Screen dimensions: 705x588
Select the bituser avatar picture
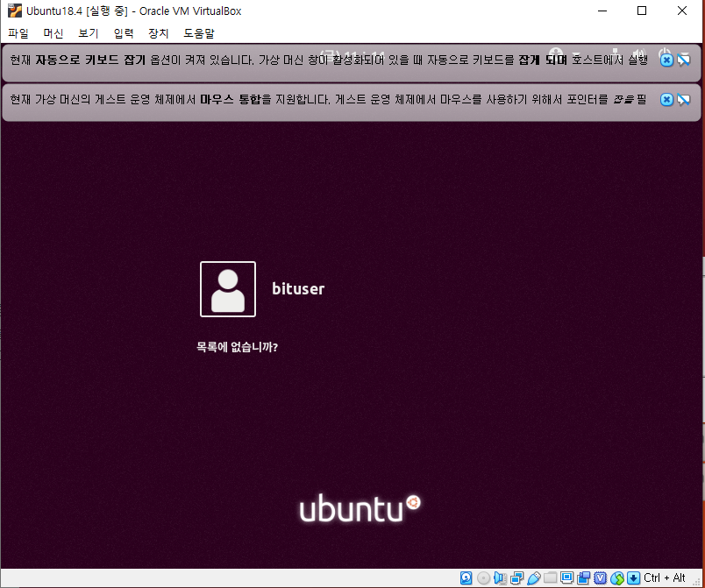click(x=228, y=289)
